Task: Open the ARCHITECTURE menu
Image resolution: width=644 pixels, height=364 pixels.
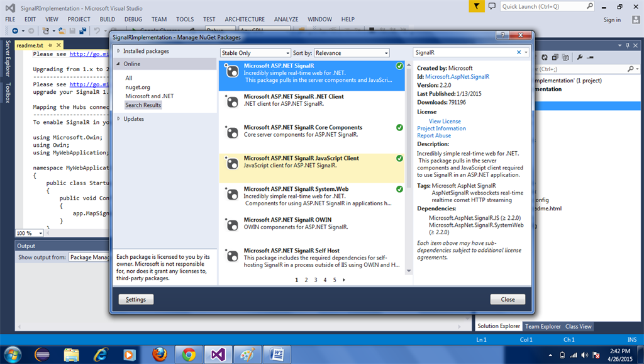Action: (245, 20)
